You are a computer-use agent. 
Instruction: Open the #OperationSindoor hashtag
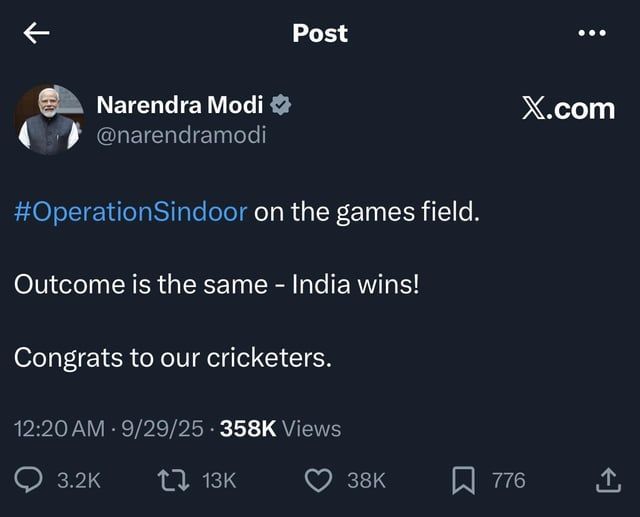[130, 213]
